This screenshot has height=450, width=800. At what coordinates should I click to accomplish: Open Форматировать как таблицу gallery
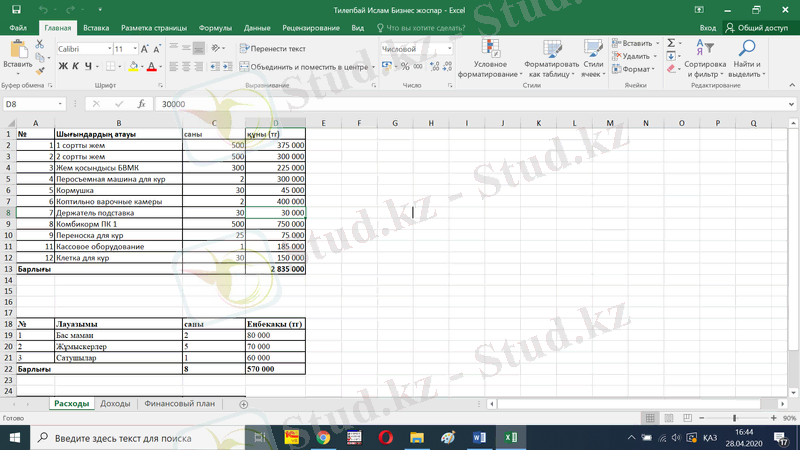[x=552, y=59]
